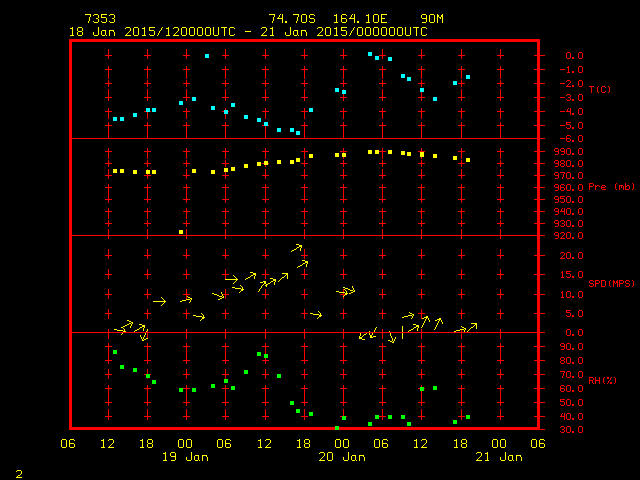Click the -6.0 temperature scale value
640x480 pixels.
click(569, 138)
